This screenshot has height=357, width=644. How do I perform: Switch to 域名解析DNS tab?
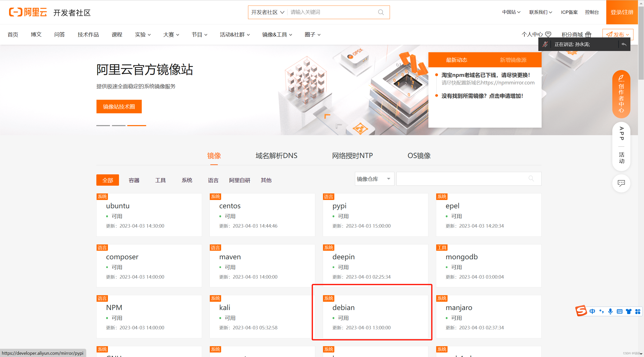pyautogui.click(x=276, y=156)
